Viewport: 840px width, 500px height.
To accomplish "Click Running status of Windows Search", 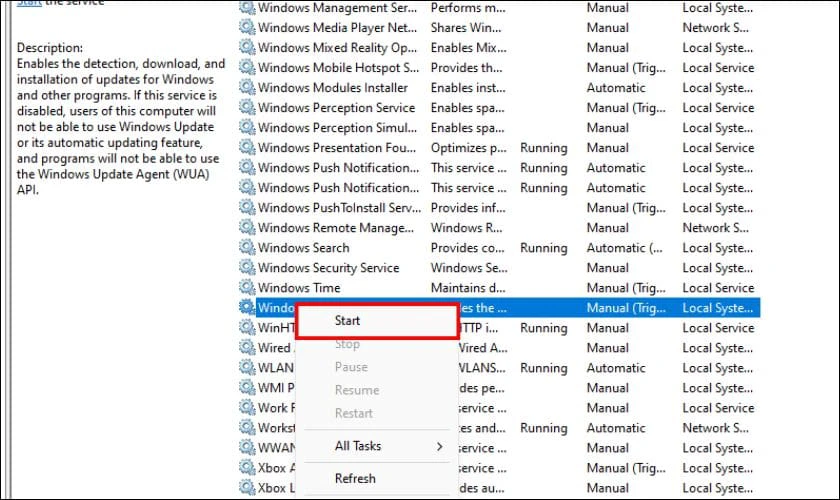I will coord(543,248).
